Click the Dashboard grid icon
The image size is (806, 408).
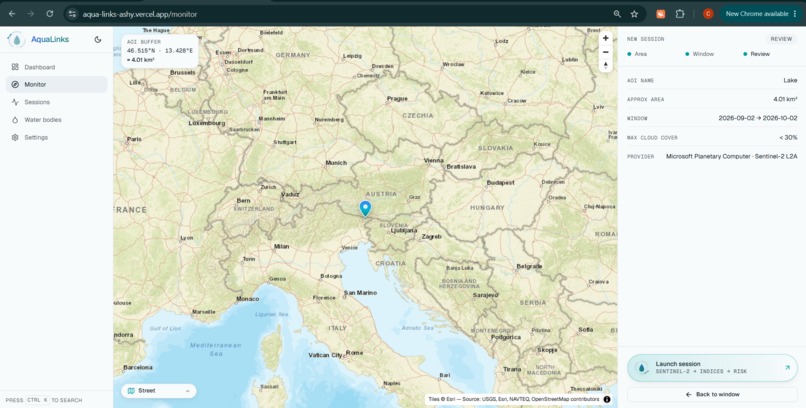point(15,67)
